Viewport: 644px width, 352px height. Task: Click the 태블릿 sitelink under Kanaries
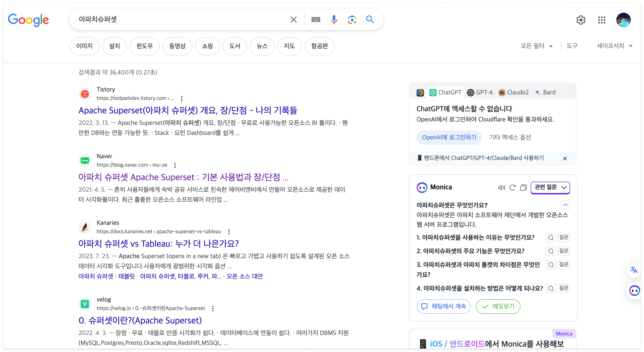(x=126, y=276)
